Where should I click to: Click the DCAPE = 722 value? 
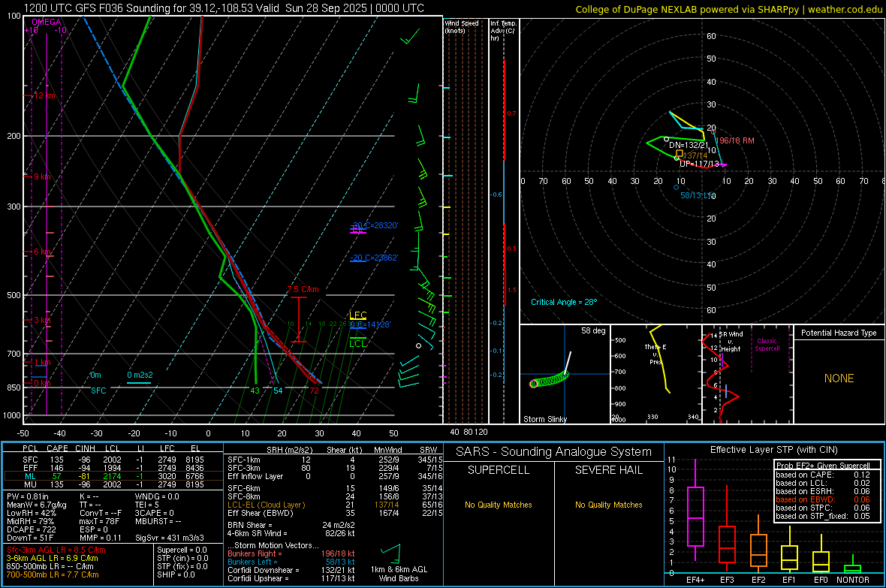pyautogui.click(x=31, y=529)
